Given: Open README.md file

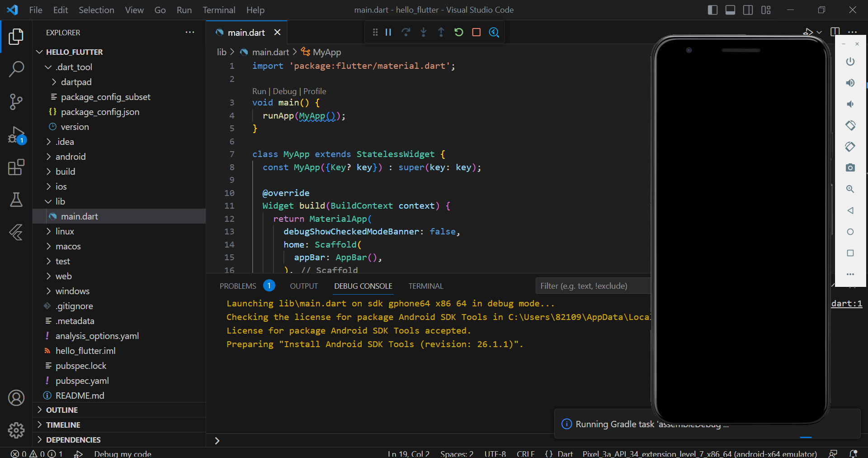Looking at the screenshot, I should tap(80, 396).
